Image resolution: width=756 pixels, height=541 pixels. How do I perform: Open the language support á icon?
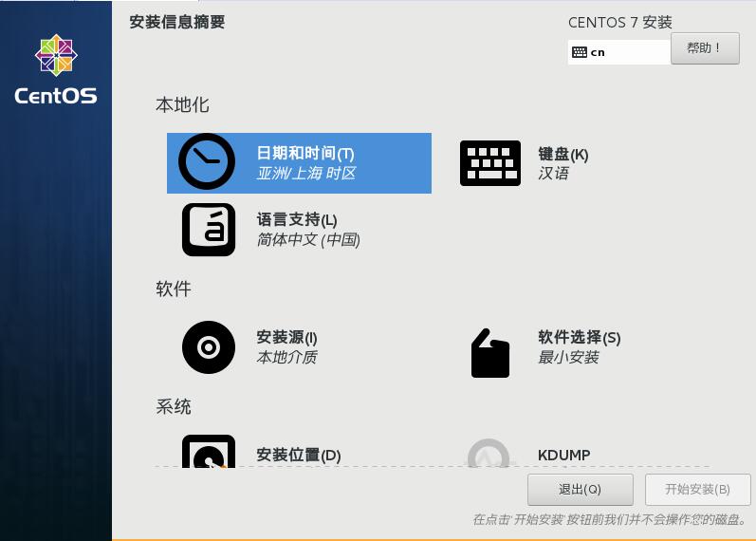click(x=209, y=230)
